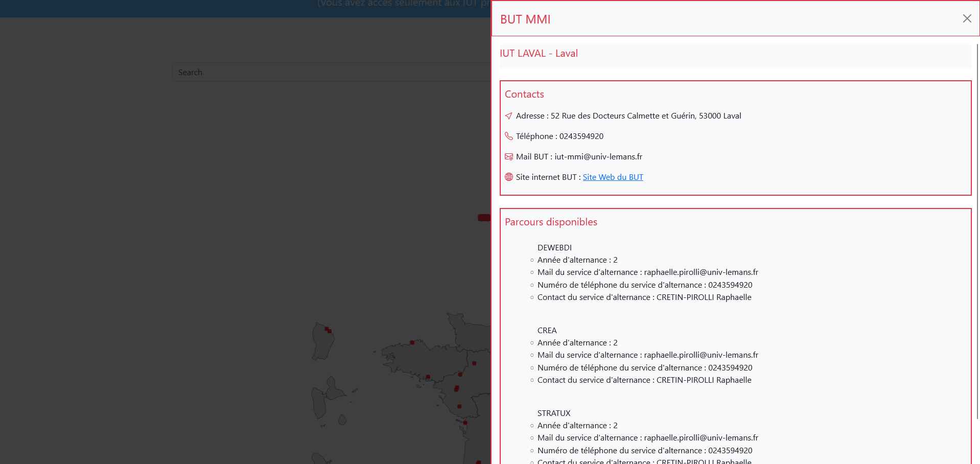This screenshot has width=980, height=464.
Task: Open the Site Web du BUT link
Action: point(613,177)
